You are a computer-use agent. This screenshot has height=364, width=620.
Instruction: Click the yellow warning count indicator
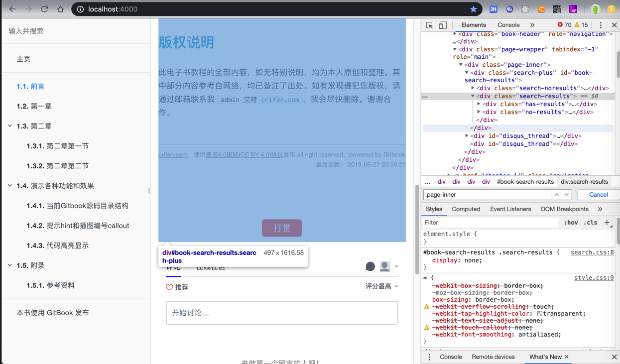tap(581, 25)
